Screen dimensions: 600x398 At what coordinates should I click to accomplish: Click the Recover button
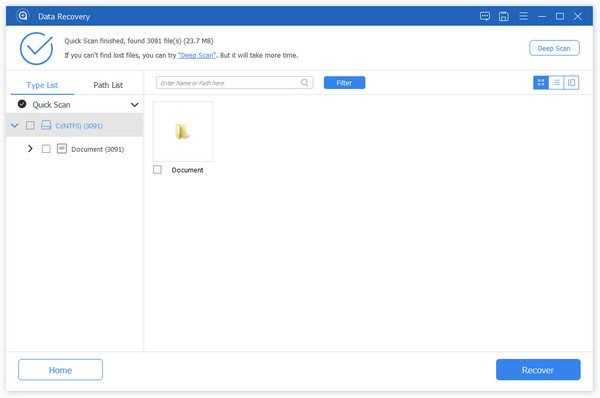tap(538, 370)
